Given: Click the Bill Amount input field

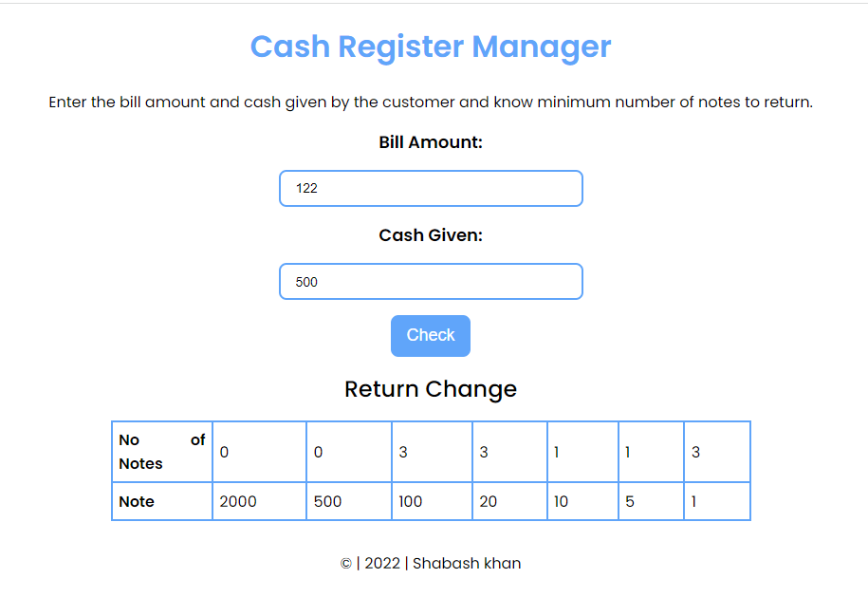Looking at the screenshot, I should click(x=431, y=188).
